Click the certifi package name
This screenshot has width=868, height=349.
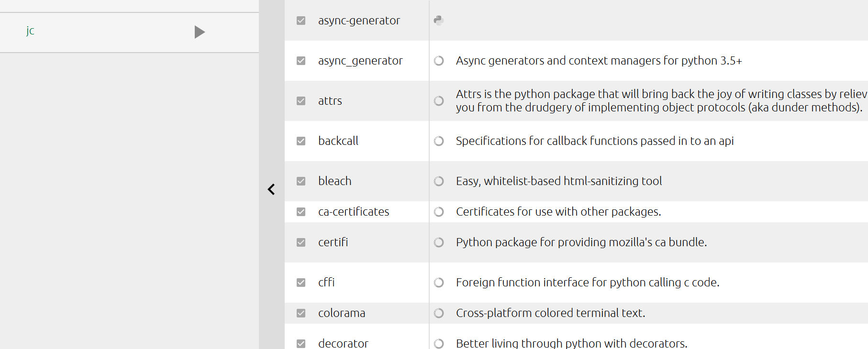[333, 242]
